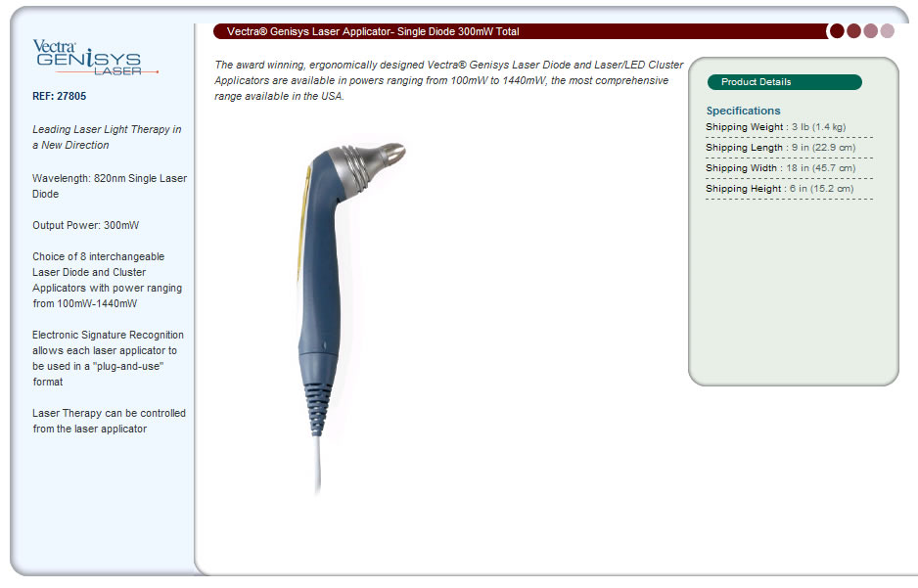
Task: Click the darkest maroon dot in the title bar
Action: pyautogui.click(x=837, y=31)
